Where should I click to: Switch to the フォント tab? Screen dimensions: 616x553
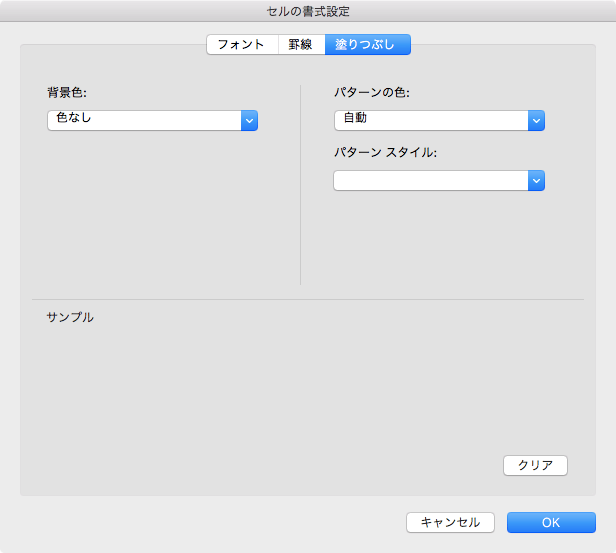241,45
